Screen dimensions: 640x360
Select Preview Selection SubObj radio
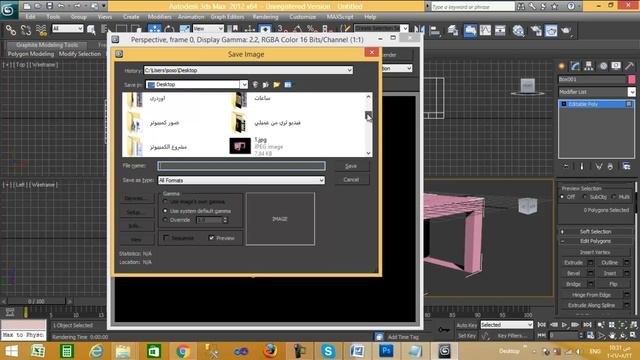[x=585, y=197]
